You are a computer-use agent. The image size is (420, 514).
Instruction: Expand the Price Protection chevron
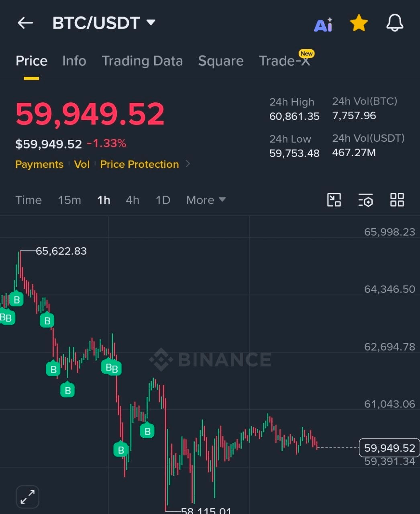pyautogui.click(x=188, y=164)
